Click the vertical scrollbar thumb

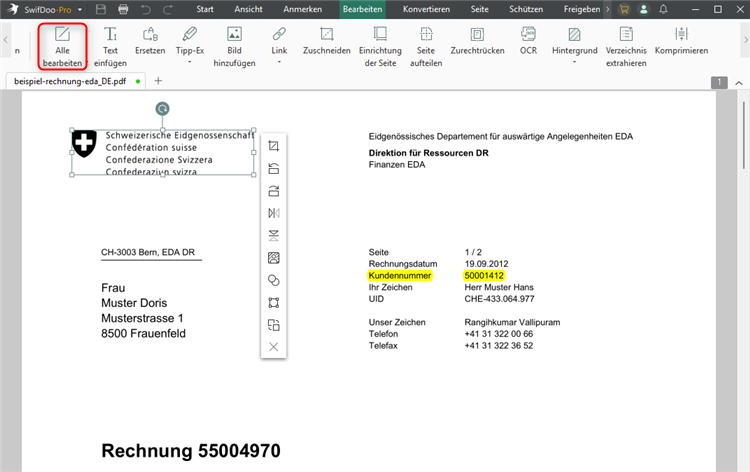(x=744, y=135)
